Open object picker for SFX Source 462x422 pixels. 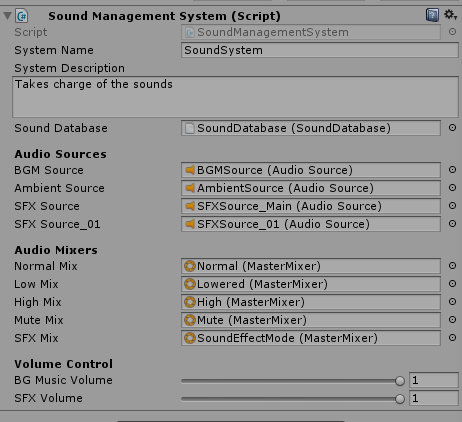[452, 206]
